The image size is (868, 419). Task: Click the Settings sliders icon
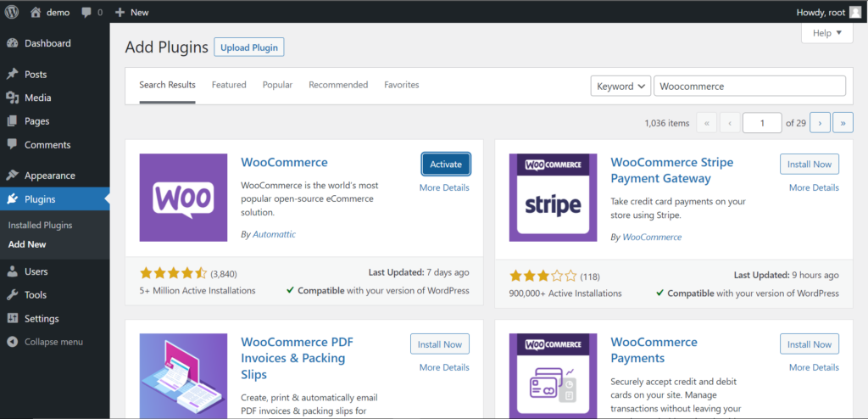tap(12, 319)
